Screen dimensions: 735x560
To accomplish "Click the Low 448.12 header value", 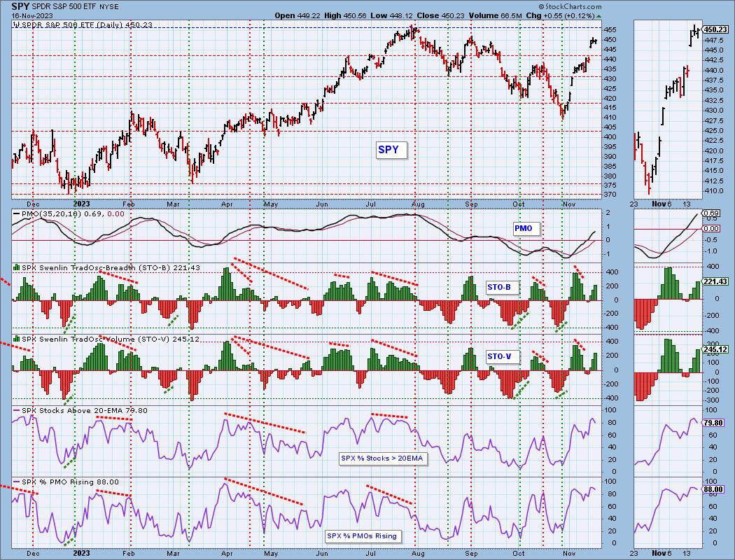I will (392, 15).
